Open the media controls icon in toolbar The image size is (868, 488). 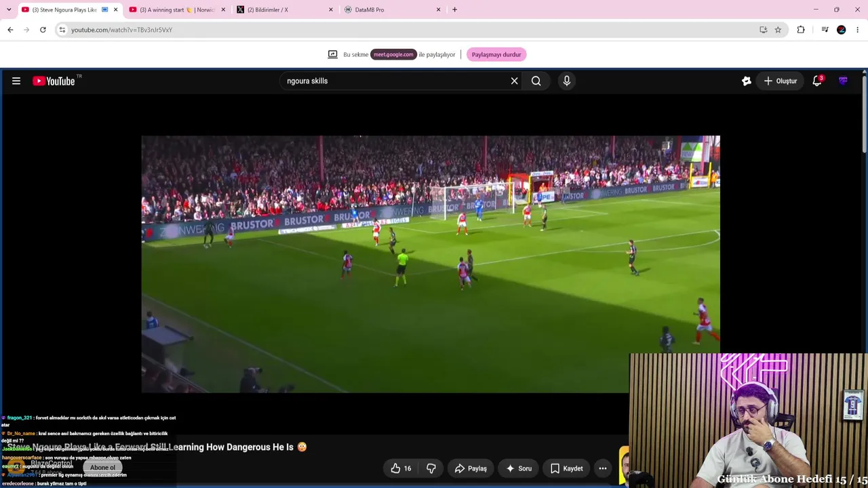coord(825,30)
